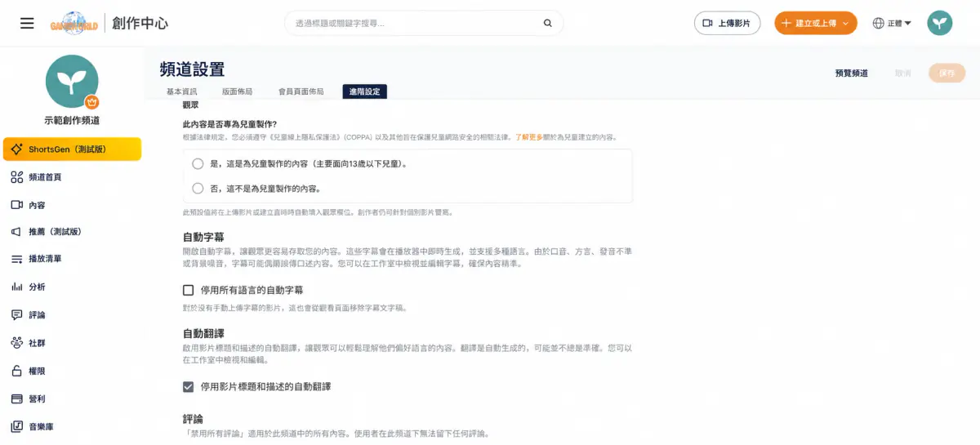Select 否, not made for kids radio option
Viewport: 980px width, 445px height.
point(198,189)
